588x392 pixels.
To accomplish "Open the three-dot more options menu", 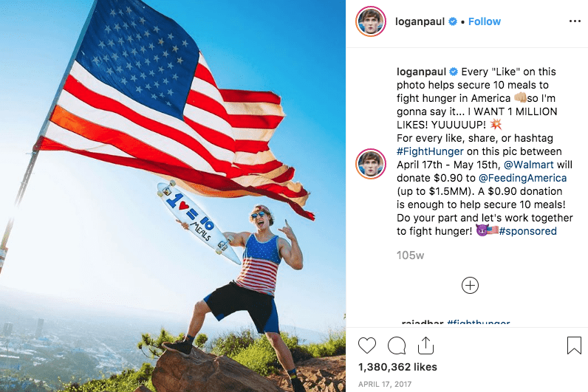I will click(x=575, y=21).
